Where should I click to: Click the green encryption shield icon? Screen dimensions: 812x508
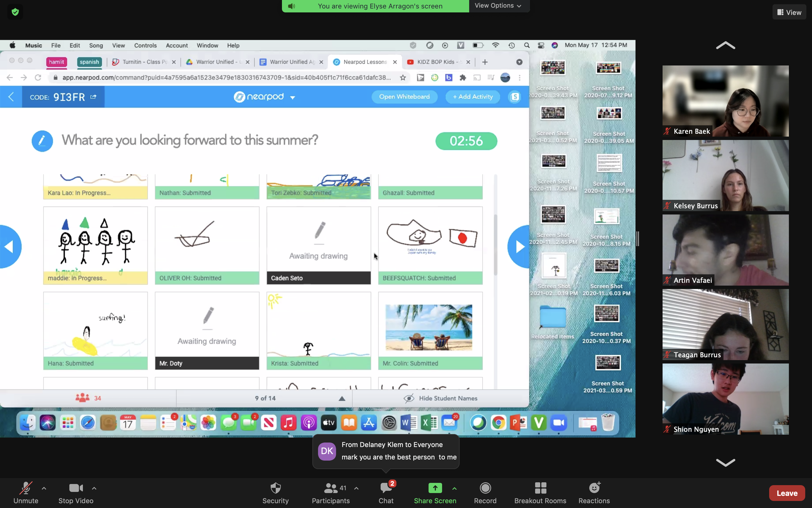pos(15,12)
